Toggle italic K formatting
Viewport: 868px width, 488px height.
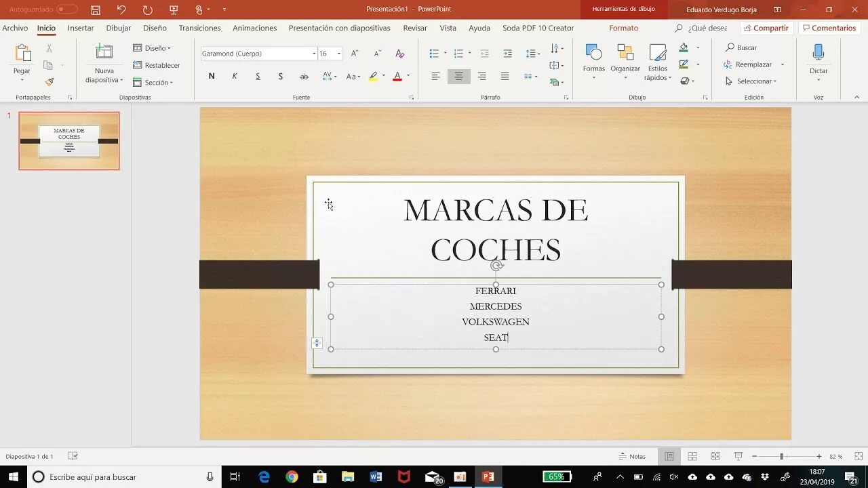tap(235, 77)
